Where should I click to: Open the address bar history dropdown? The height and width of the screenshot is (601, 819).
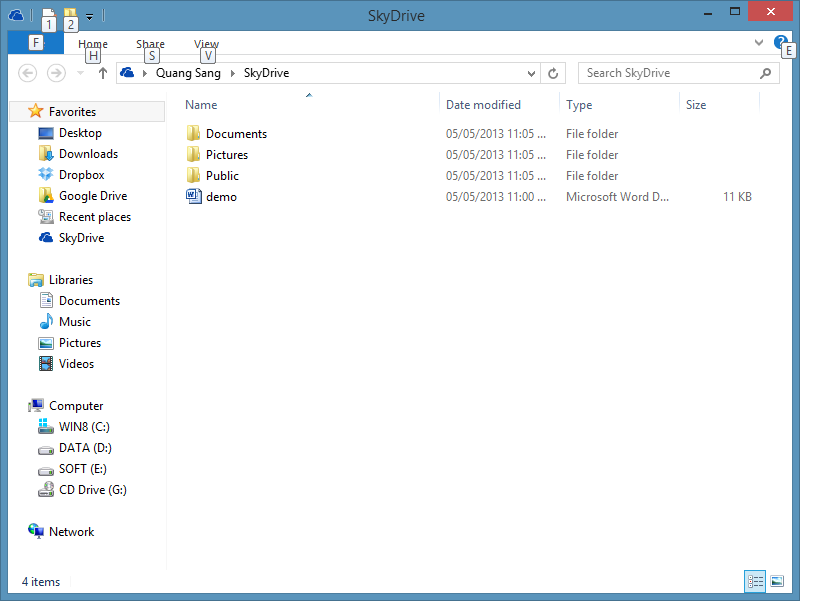point(531,73)
